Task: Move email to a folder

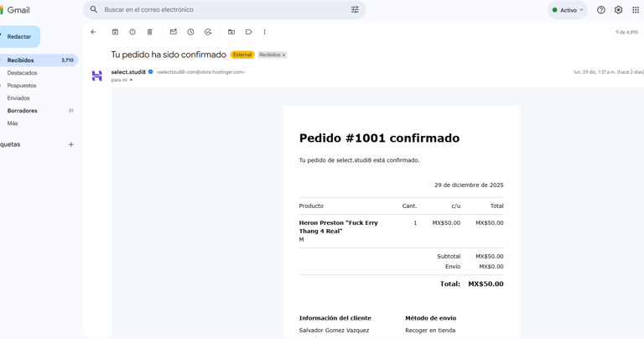Action: (231, 32)
